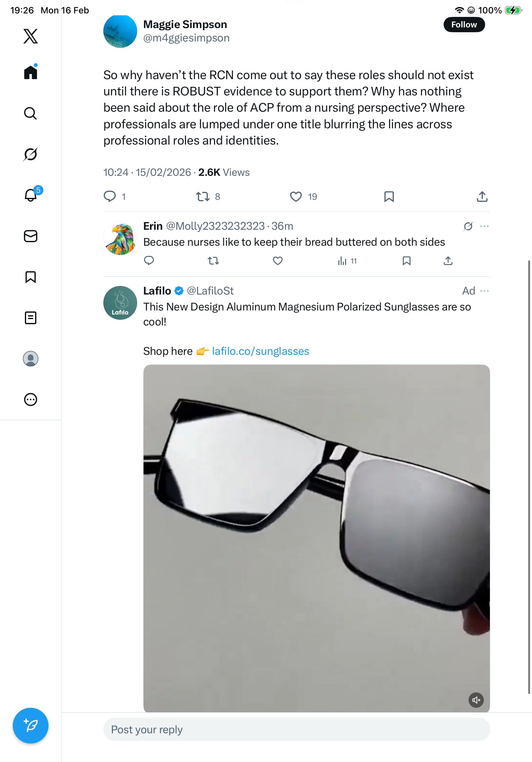
Task: Open more options on Erin's reply
Action: point(484,226)
